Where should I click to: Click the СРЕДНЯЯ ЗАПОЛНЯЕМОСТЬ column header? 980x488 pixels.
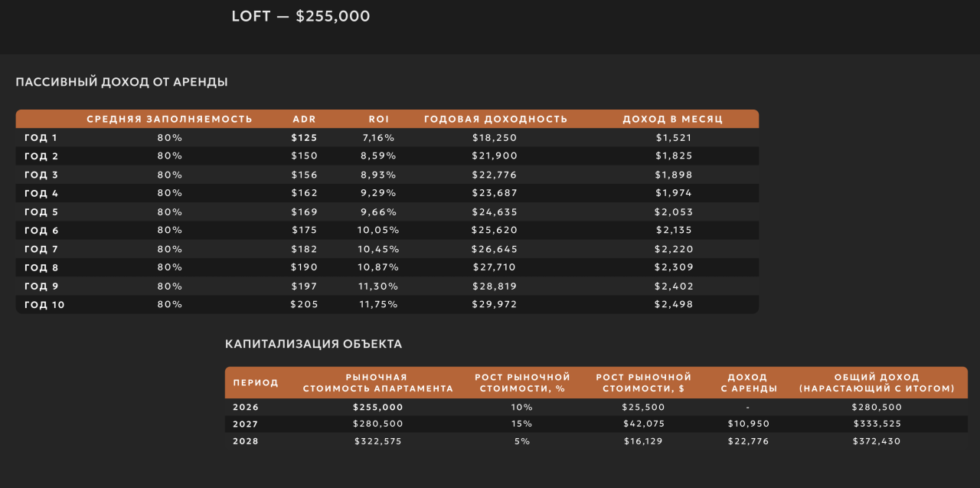click(x=169, y=119)
